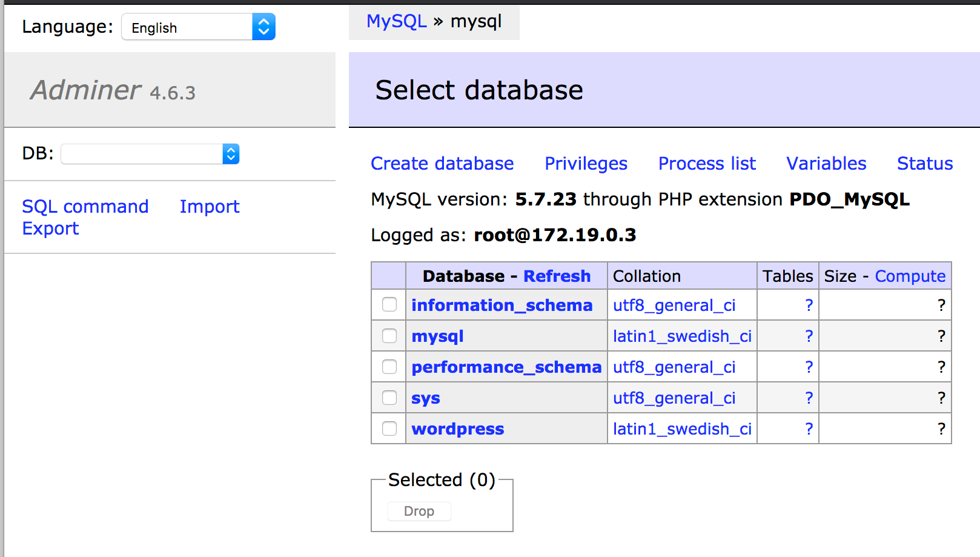Check the performance_schema database checkbox
This screenshot has width=980, height=557.
(389, 367)
